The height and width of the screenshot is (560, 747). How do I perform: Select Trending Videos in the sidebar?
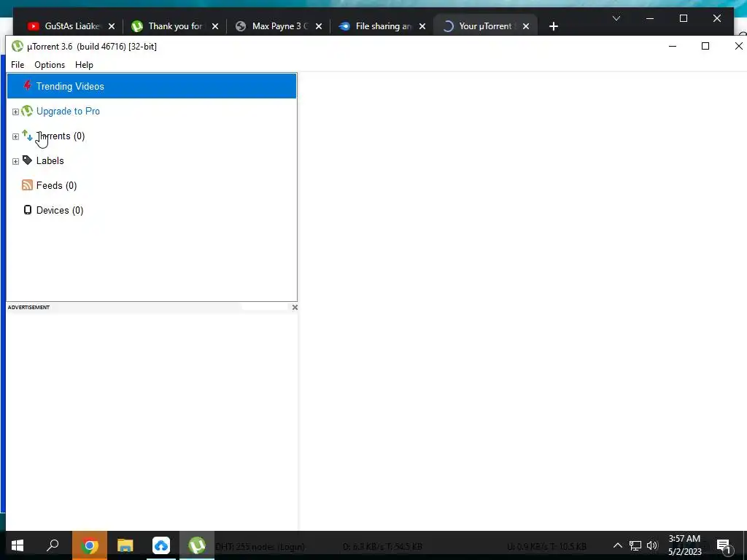tap(152, 86)
